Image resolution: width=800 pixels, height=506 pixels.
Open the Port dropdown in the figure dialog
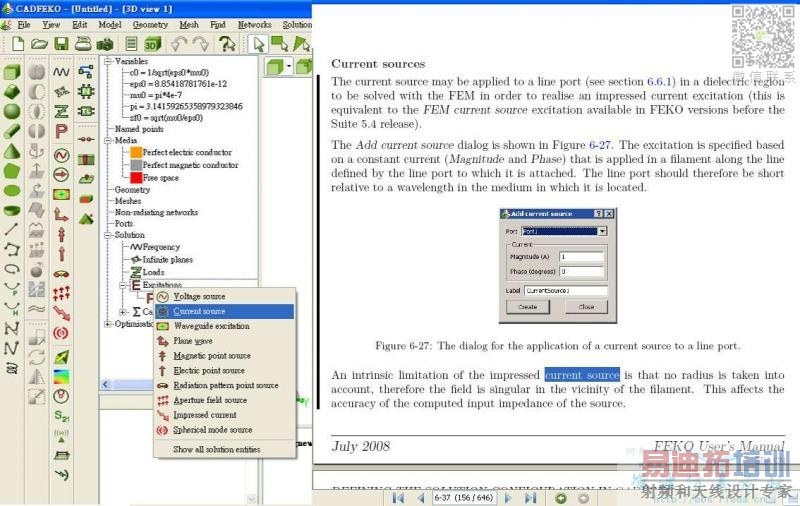pyautogui.click(x=602, y=231)
